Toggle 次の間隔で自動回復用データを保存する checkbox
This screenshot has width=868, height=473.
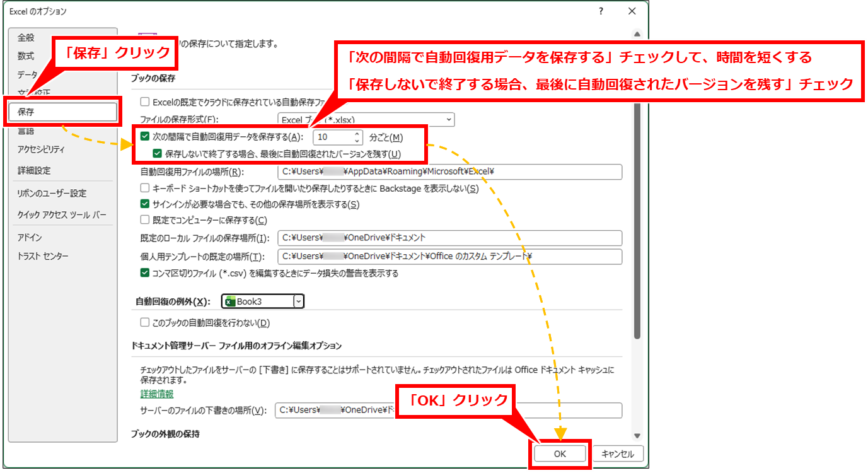145,137
